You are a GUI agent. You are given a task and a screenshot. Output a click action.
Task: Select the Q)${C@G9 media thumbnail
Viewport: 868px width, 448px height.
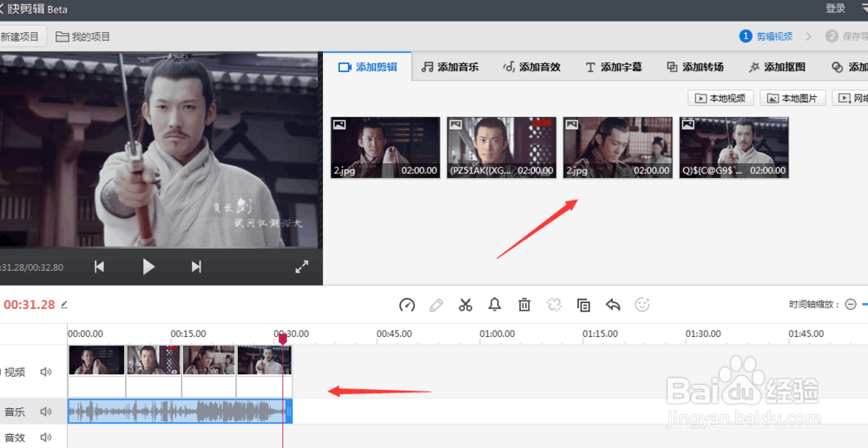click(734, 148)
